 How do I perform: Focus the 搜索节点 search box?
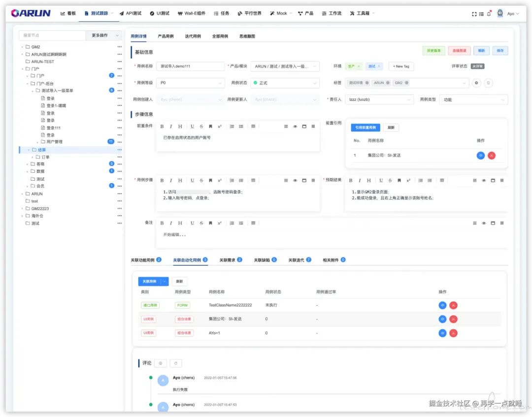coord(52,35)
